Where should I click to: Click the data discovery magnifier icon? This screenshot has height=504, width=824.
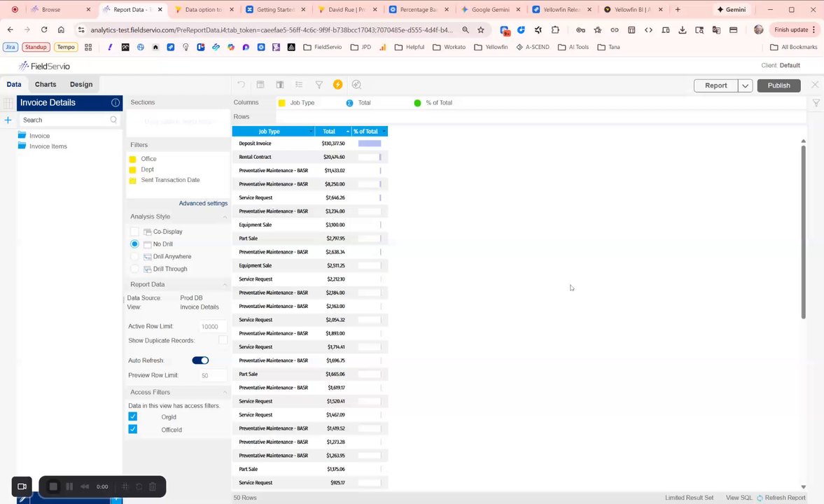coord(356,85)
